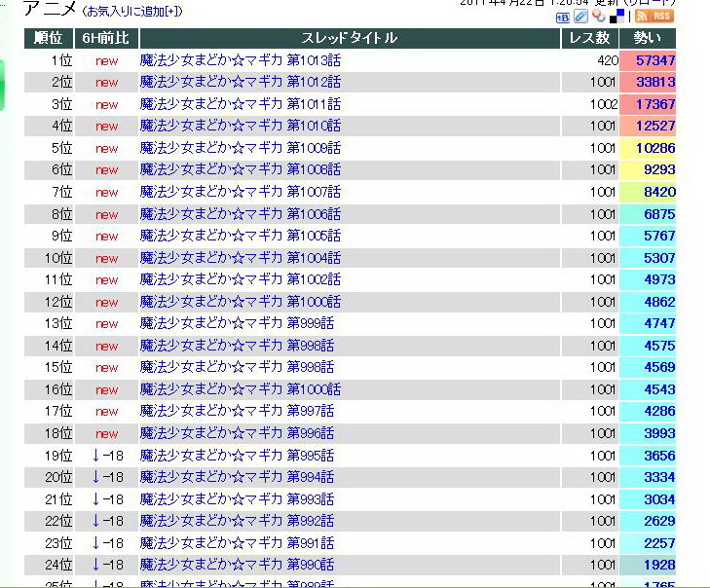Add page via お気に入りに追加[+] link
710x588 pixels.
coord(131,12)
